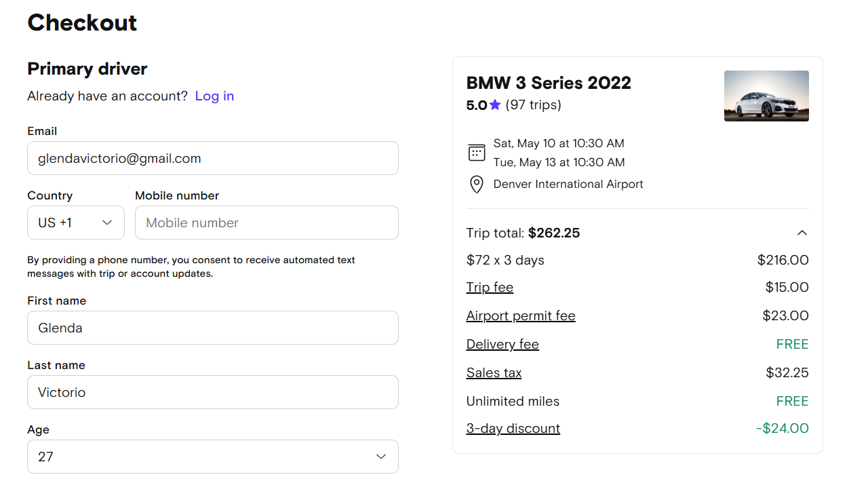Open the Age dropdown
868x481 pixels.
tap(212, 457)
